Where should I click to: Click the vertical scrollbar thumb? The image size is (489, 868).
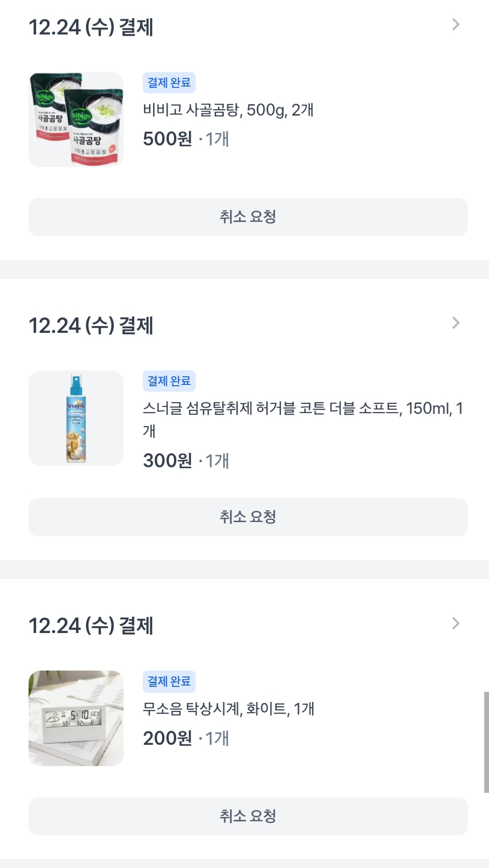(x=486, y=742)
